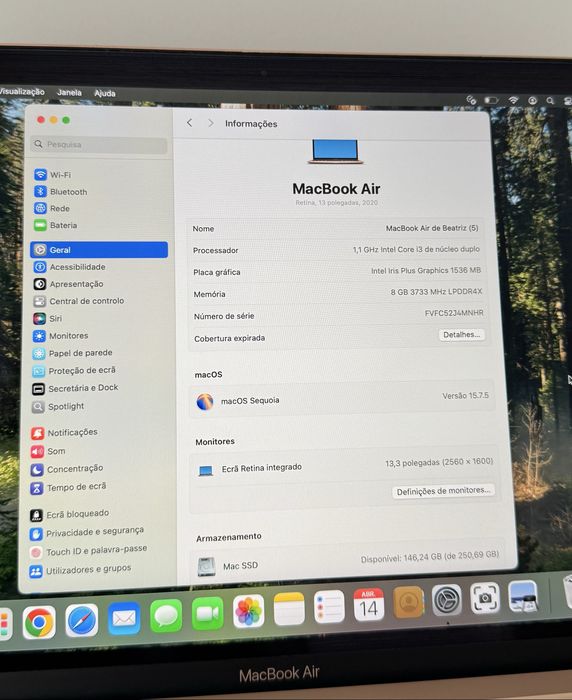Screen dimensions: 572x700
Task: Click the Mac SSD drive icon
Action: [206, 567]
